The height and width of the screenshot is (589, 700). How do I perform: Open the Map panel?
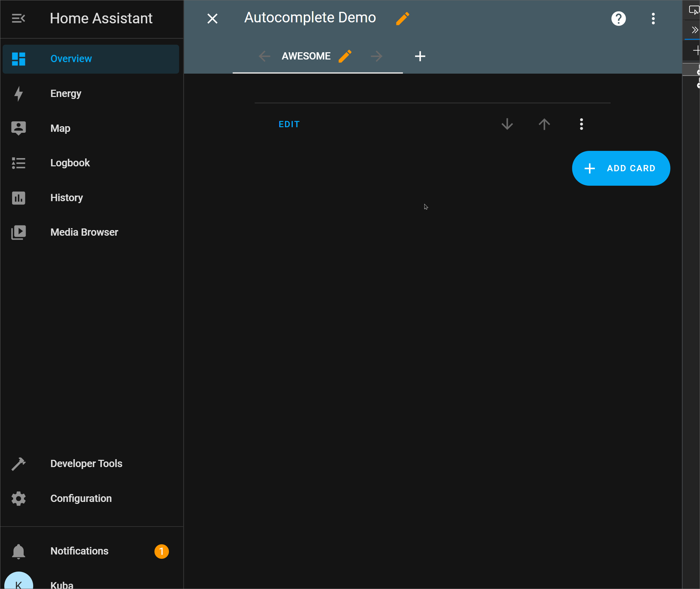[x=60, y=128]
